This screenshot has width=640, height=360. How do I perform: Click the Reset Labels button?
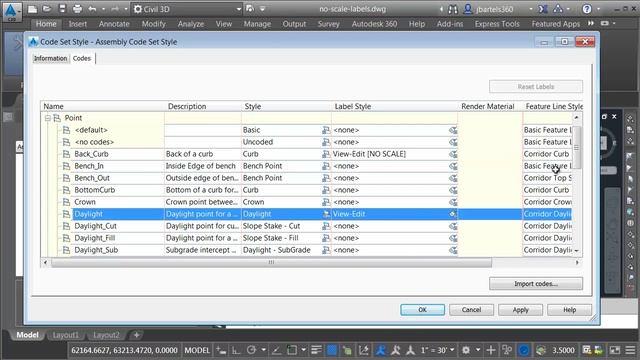[536, 87]
